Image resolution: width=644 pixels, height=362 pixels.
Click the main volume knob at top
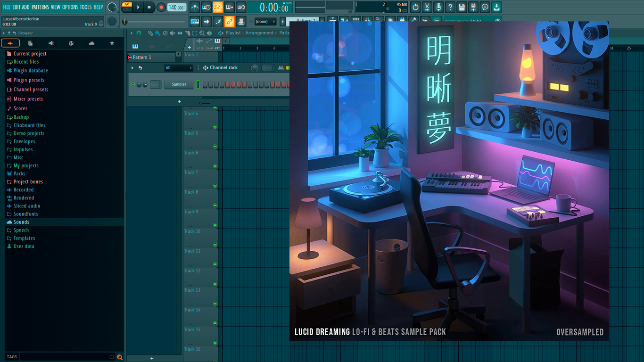(112, 7)
